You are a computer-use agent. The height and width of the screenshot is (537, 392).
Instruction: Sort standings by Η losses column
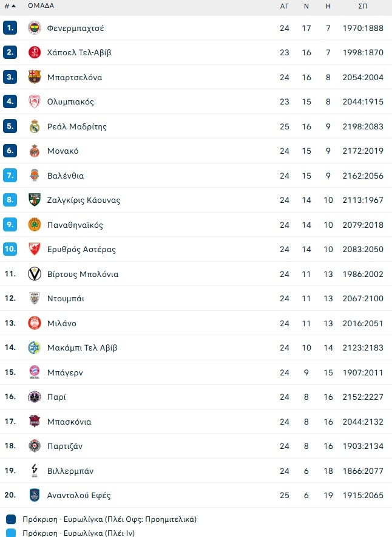(328, 5)
